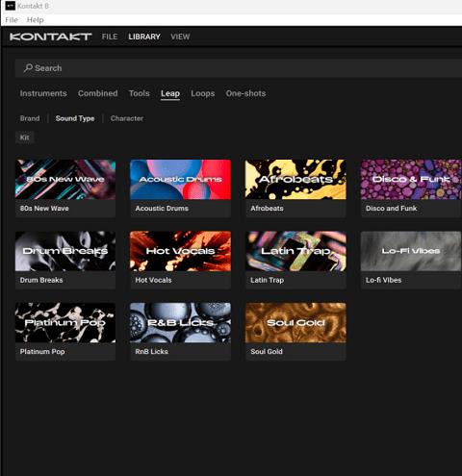This screenshot has height=476, width=462.
Task: Click the KONTAKT logo
Action: pyautogui.click(x=51, y=37)
